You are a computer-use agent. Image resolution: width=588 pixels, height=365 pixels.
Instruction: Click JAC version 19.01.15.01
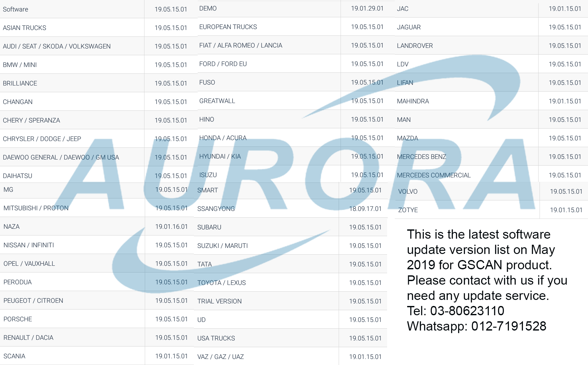coord(565,9)
